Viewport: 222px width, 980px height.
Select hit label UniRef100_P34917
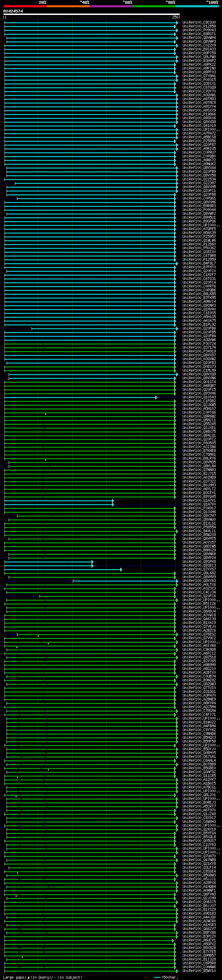(x=199, y=508)
